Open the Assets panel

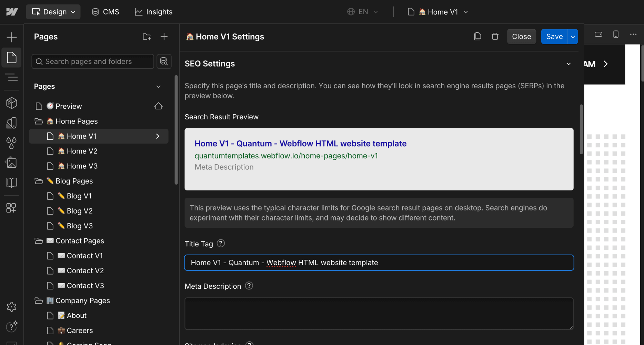[x=11, y=162]
